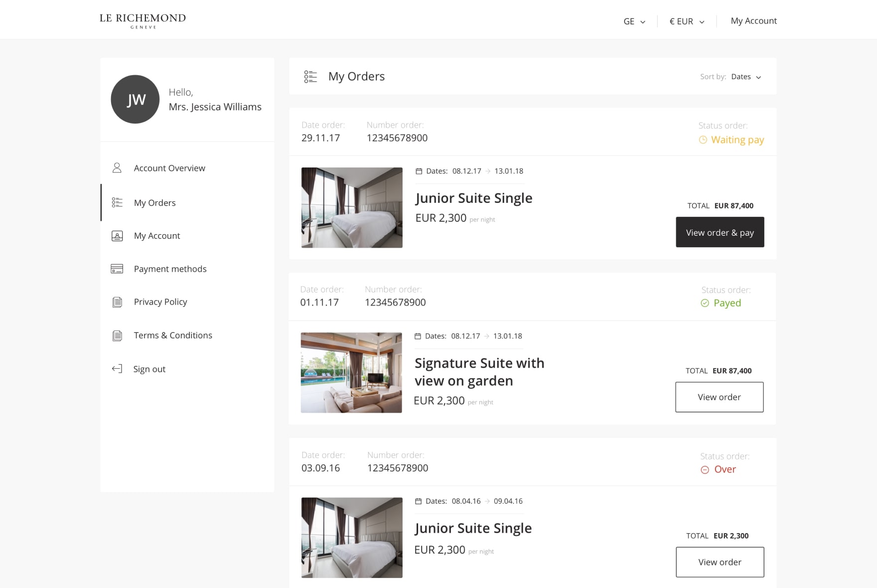Expand the EUR currency selector
This screenshot has height=588, width=877.
[x=686, y=21]
